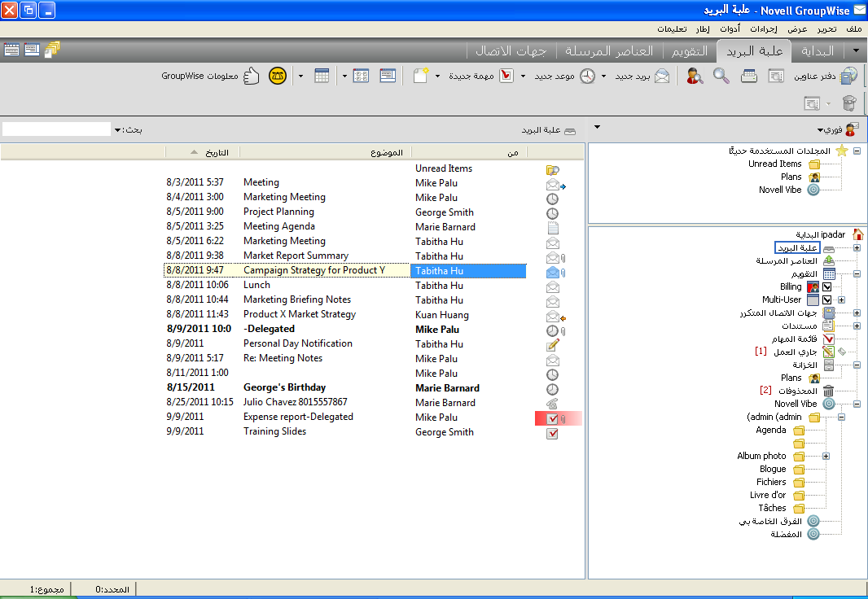Open the بحث search options dropdown
The height and width of the screenshot is (599, 868).
[117, 130]
